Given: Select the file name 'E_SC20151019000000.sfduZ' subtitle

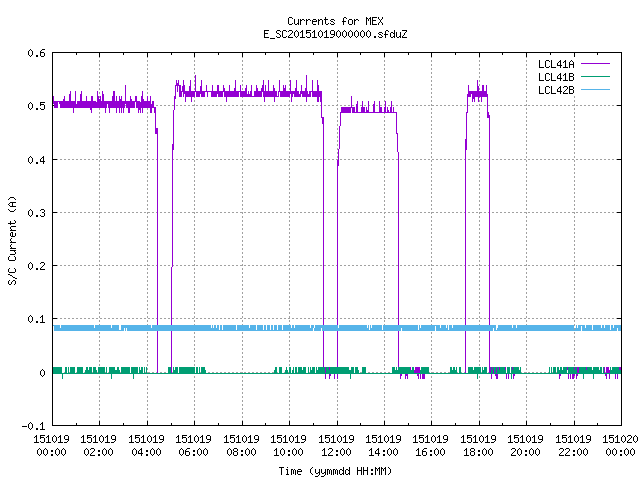Looking at the screenshot, I should 335,34.
